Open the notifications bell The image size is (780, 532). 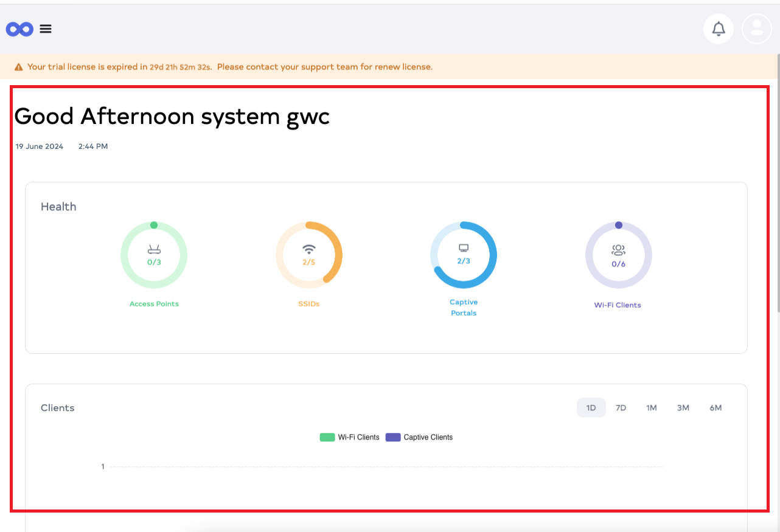pyautogui.click(x=719, y=29)
